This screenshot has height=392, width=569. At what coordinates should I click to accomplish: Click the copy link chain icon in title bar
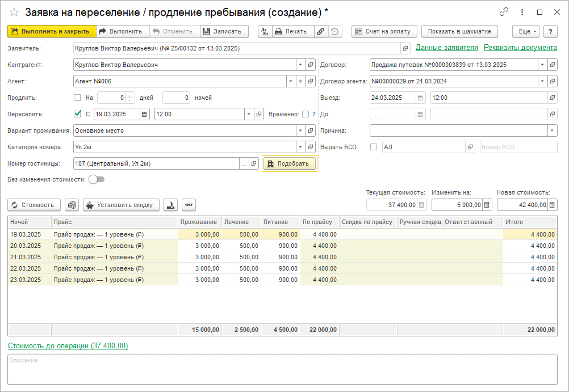point(504,12)
